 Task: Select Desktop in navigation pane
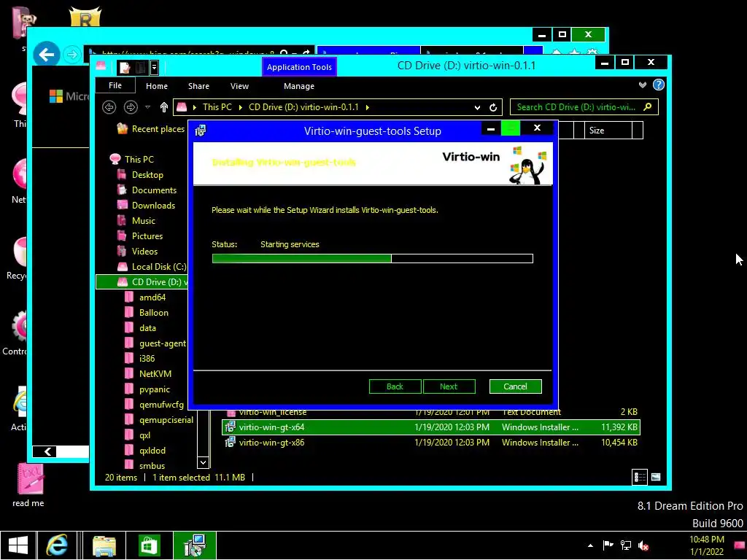click(x=140, y=175)
